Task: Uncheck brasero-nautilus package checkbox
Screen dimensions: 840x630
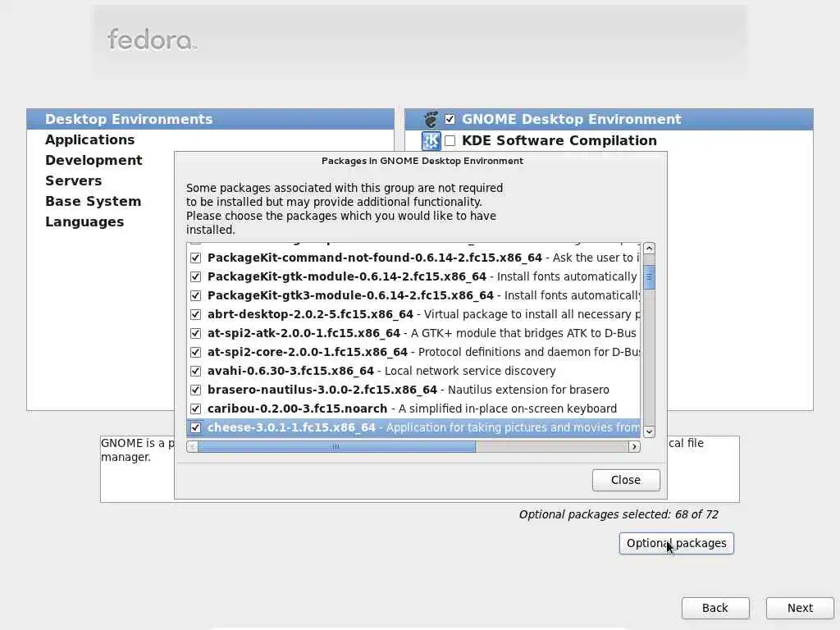Action: 195,390
